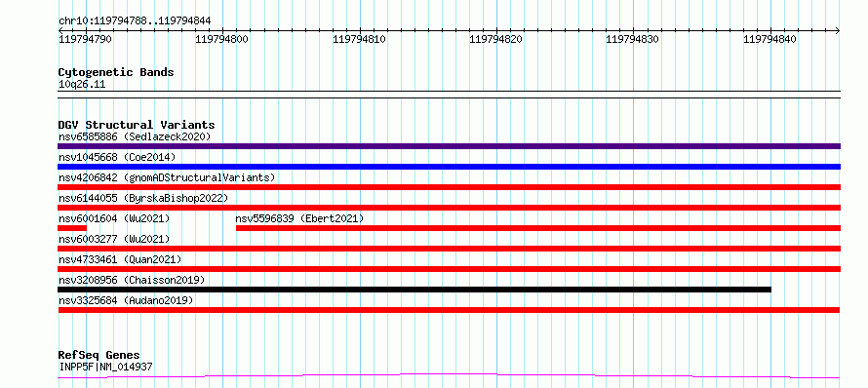Click the INPP5F|NM_014937 gene label
Image resolution: width=868 pixels, height=388 pixels.
click(105, 367)
